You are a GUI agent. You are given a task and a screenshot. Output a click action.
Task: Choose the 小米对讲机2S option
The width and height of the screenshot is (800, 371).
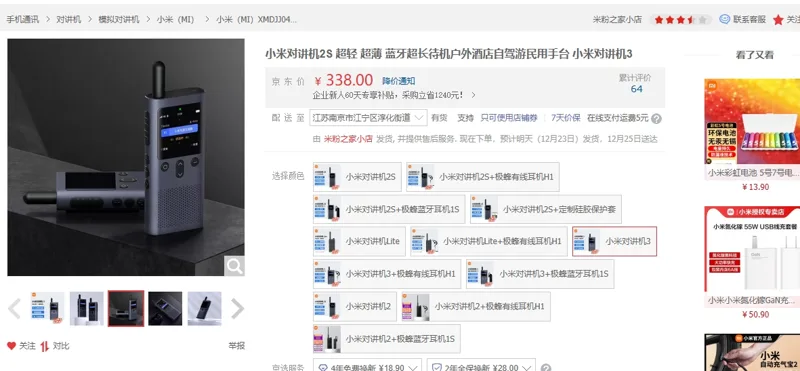point(357,177)
